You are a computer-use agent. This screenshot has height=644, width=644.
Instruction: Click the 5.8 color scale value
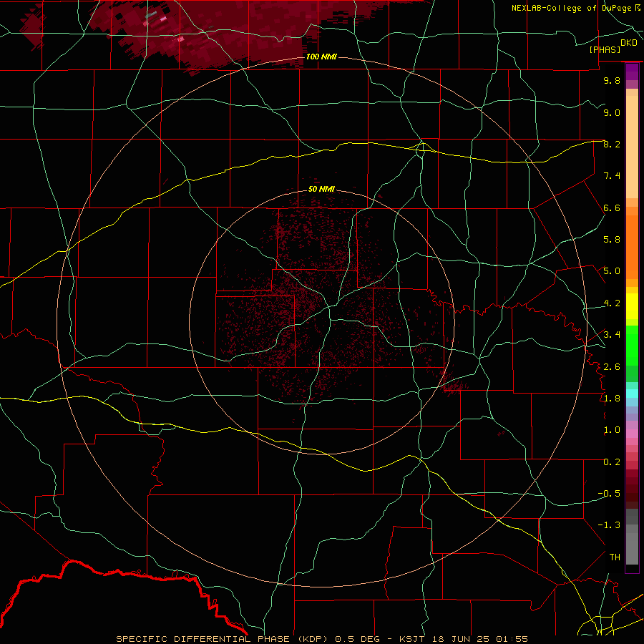coord(612,240)
